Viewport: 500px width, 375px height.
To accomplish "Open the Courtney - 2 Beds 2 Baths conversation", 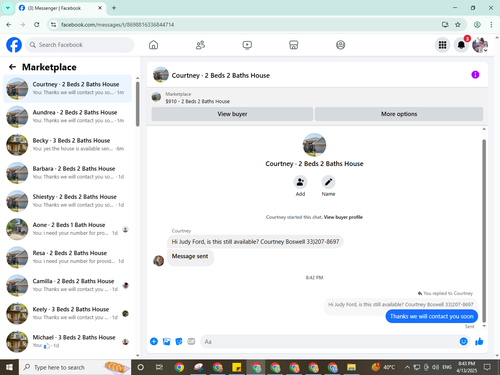I will (67, 89).
